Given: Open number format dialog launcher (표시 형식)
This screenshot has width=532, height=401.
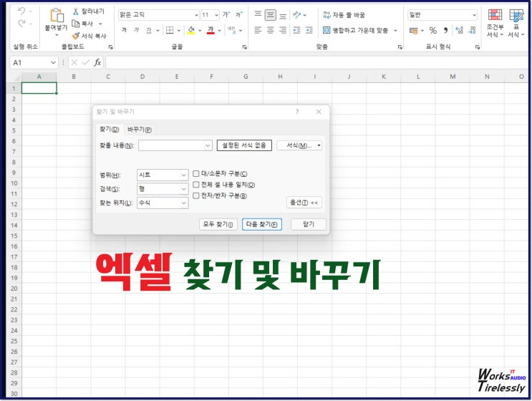Looking at the screenshot, I should 478,47.
